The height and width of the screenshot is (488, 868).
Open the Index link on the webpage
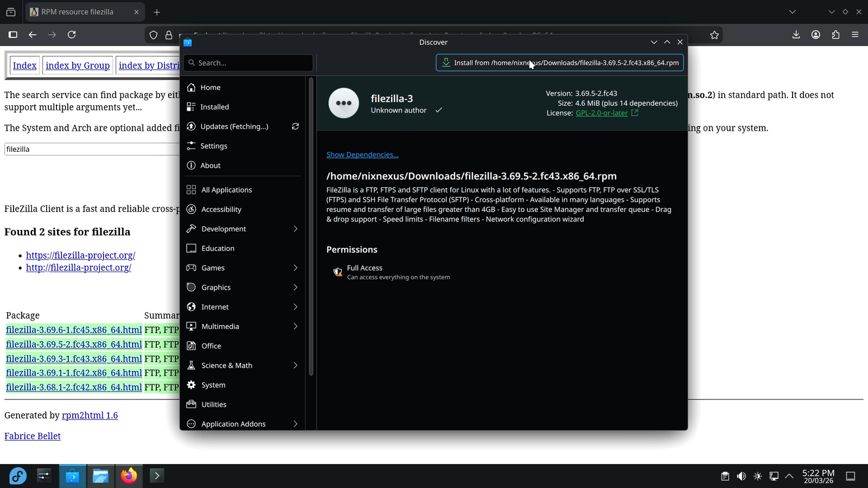coord(24,66)
